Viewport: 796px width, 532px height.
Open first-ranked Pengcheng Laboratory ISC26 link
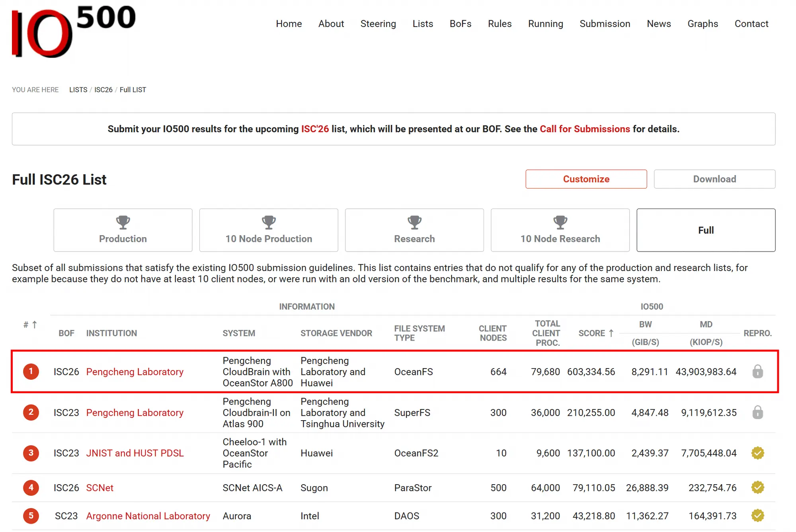coord(135,372)
